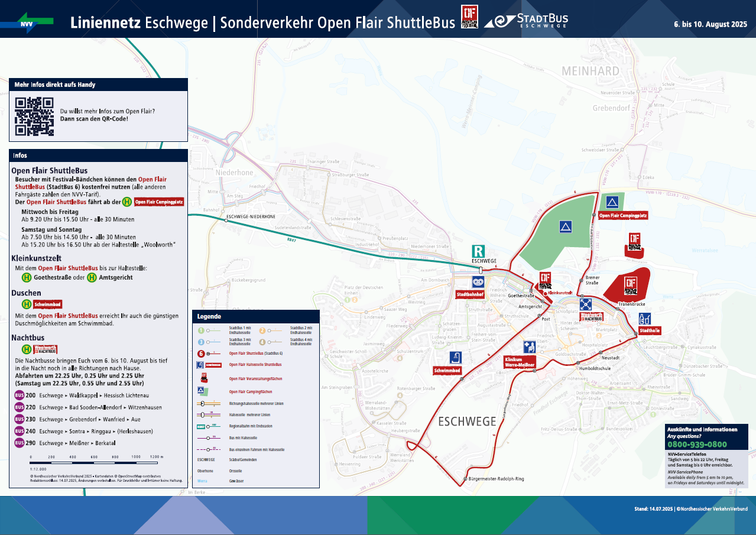Click the 'Stand: 14.07.2025' footer text
The image size is (756, 535).
[654, 509]
